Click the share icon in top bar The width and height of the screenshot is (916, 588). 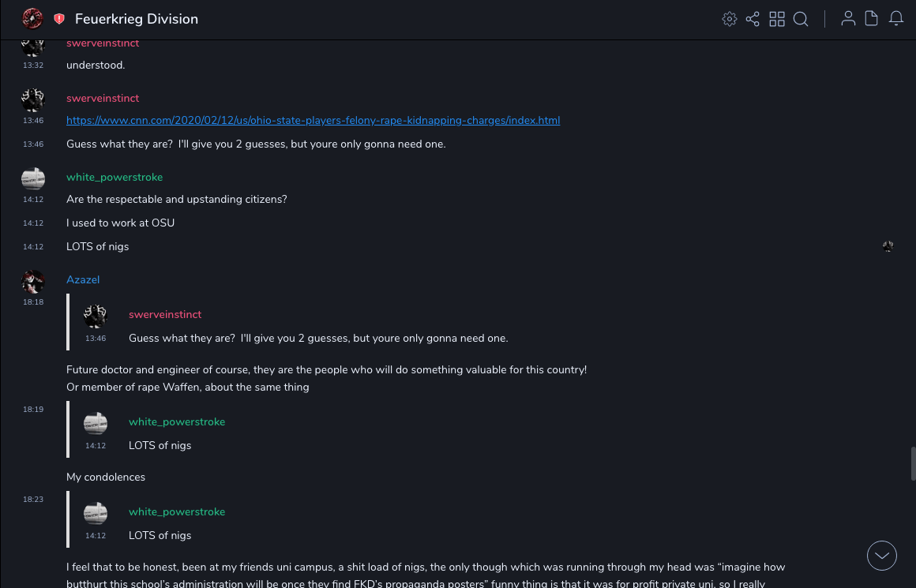pos(753,19)
